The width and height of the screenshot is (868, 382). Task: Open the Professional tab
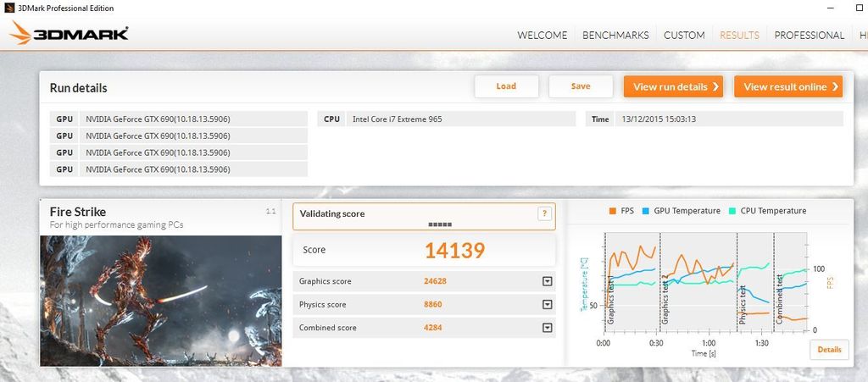(810, 36)
